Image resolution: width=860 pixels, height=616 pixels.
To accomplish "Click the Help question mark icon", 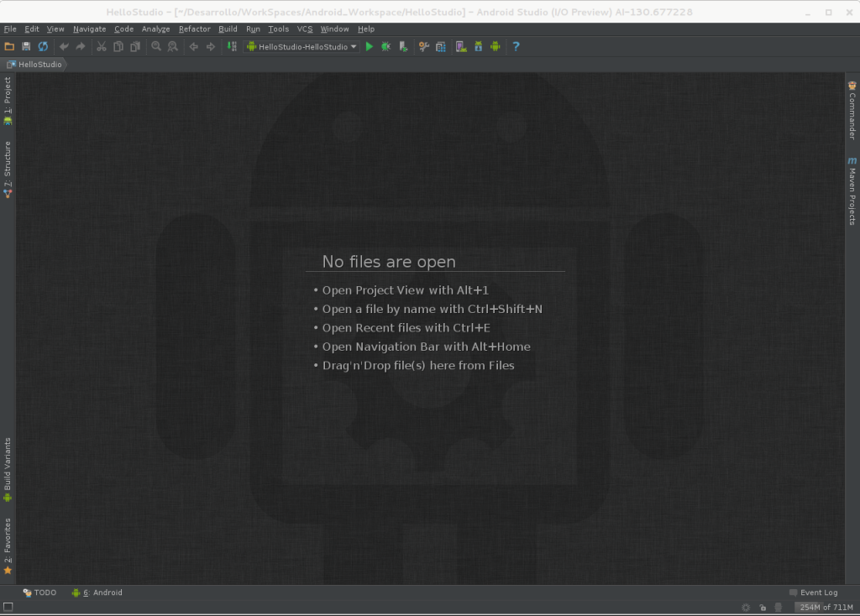I will [x=516, y=47].
